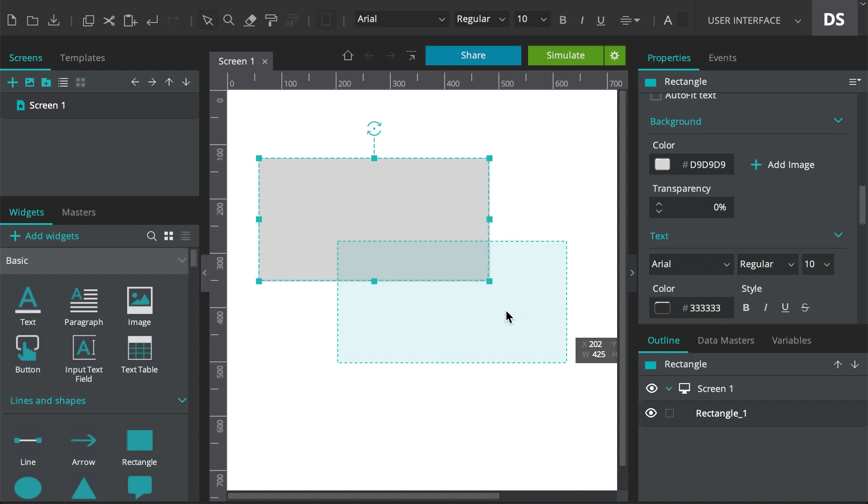The width and height of the screenshot is (868, 504).
Task: Add the Arrow shape widget
Action: pos(83,448)
